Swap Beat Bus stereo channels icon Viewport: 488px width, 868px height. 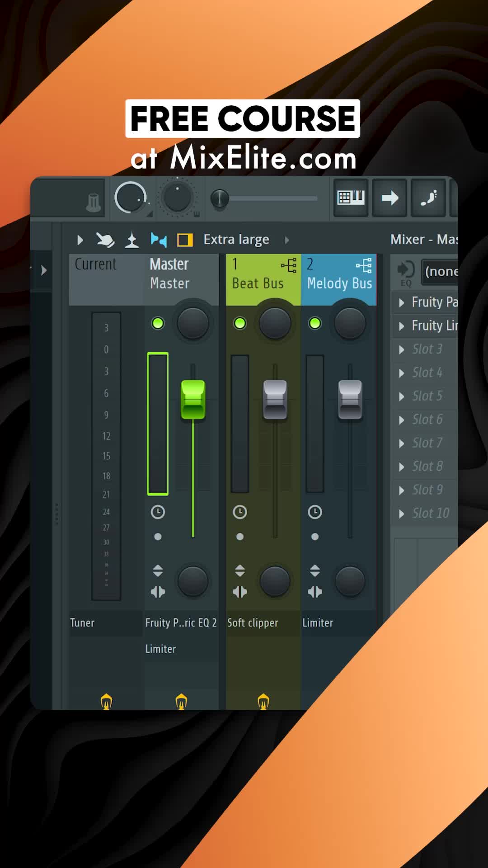[x=240, y=592]
